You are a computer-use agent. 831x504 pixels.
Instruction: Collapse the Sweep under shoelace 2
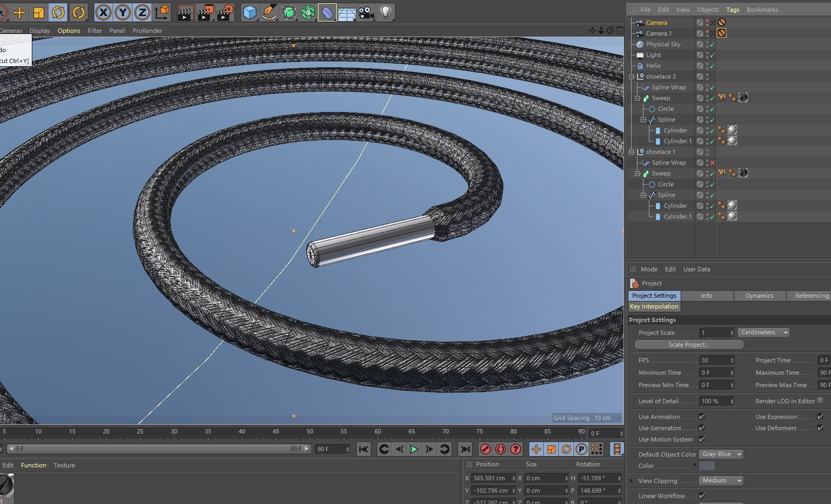click(638, 98)
